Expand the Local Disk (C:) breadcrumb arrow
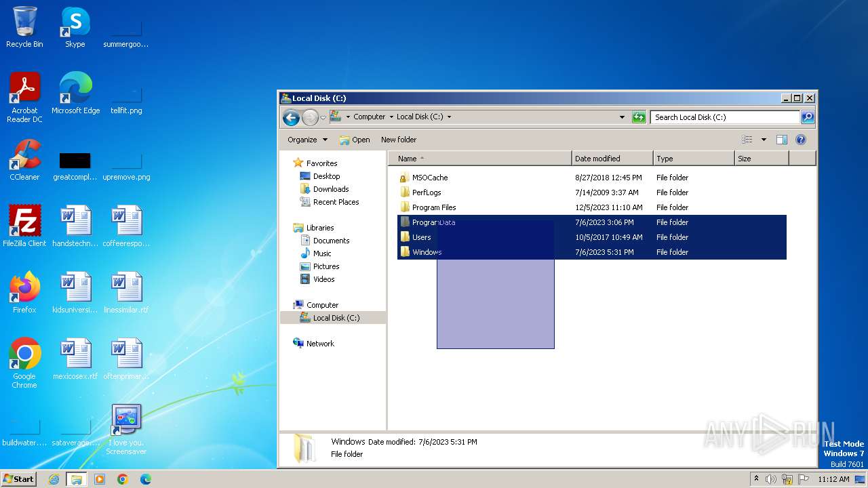Screen dimensions: 868x488 click(449, 117)
